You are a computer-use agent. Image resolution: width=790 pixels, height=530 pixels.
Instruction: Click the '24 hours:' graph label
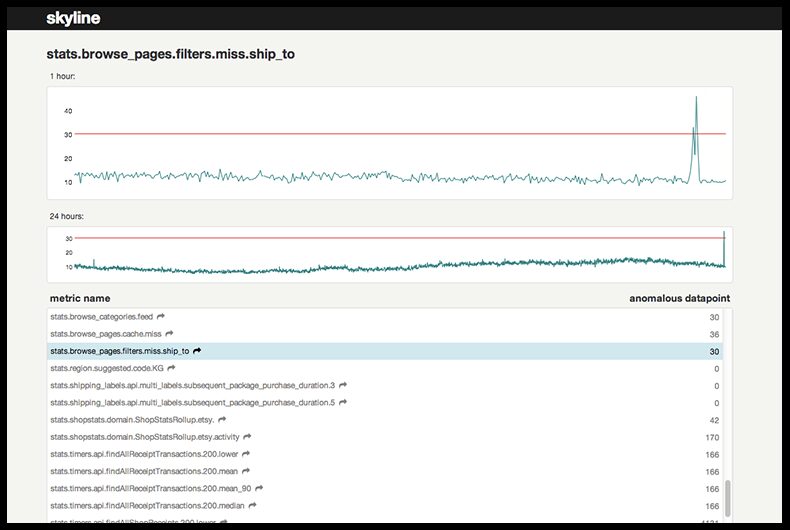coord(67,216)
